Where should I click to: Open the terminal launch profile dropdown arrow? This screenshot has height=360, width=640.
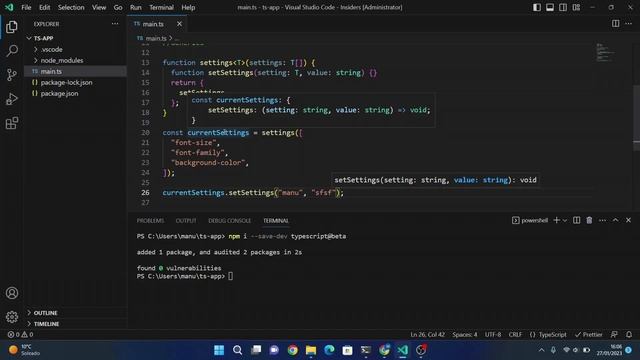pos(565,220)
